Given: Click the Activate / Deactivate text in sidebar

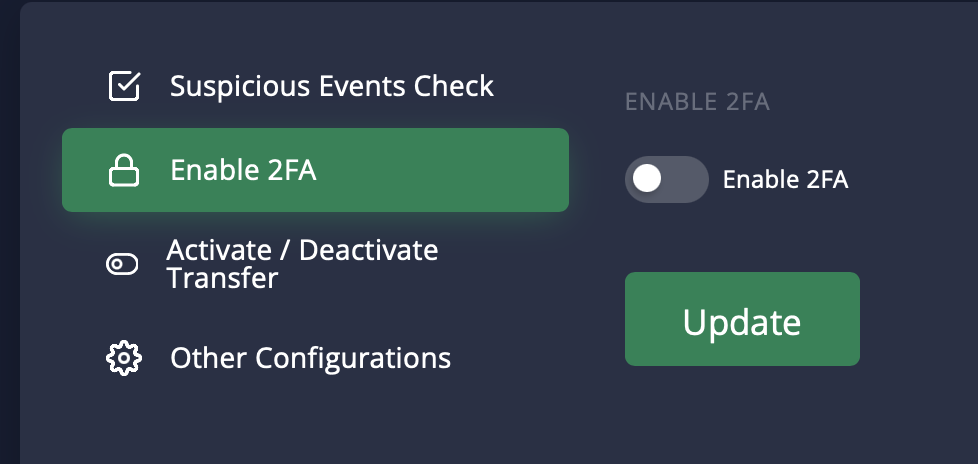Looking at the screenshot, I should tap(302, 249).
